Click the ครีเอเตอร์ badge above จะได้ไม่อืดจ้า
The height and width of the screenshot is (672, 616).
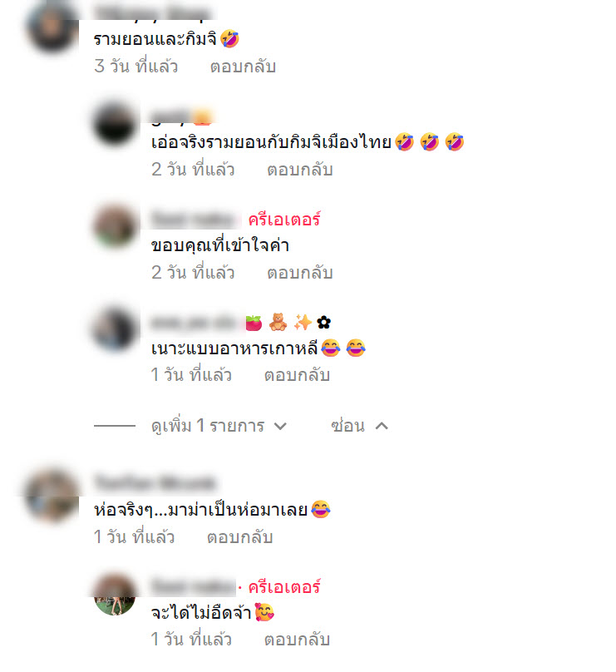click(x=284, y=587)
